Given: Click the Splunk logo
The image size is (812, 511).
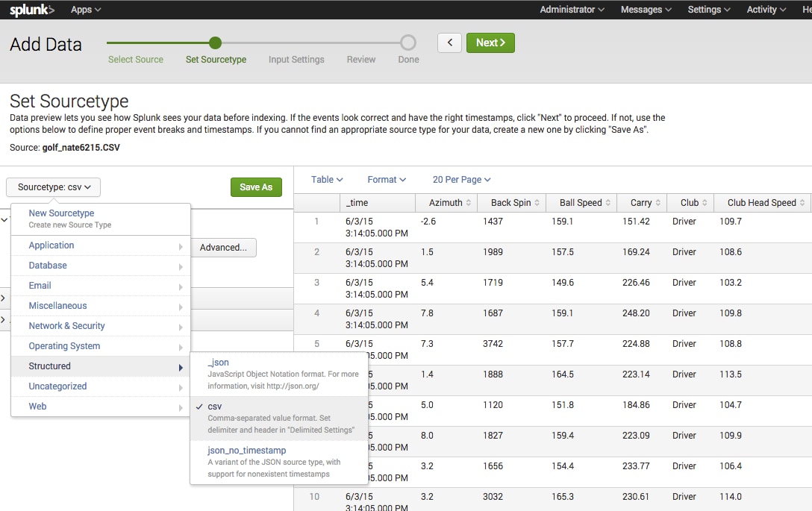Looking at the screenshot, I should click(x=31, y=10).
